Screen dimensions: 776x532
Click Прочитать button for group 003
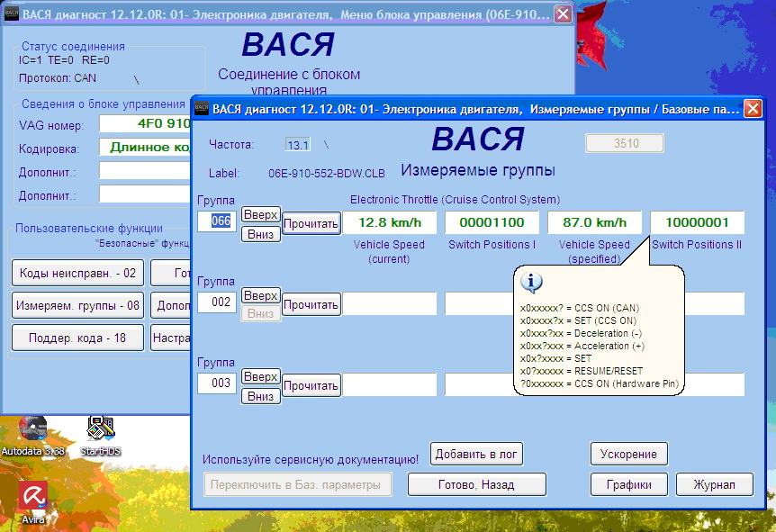coord(311,386)
